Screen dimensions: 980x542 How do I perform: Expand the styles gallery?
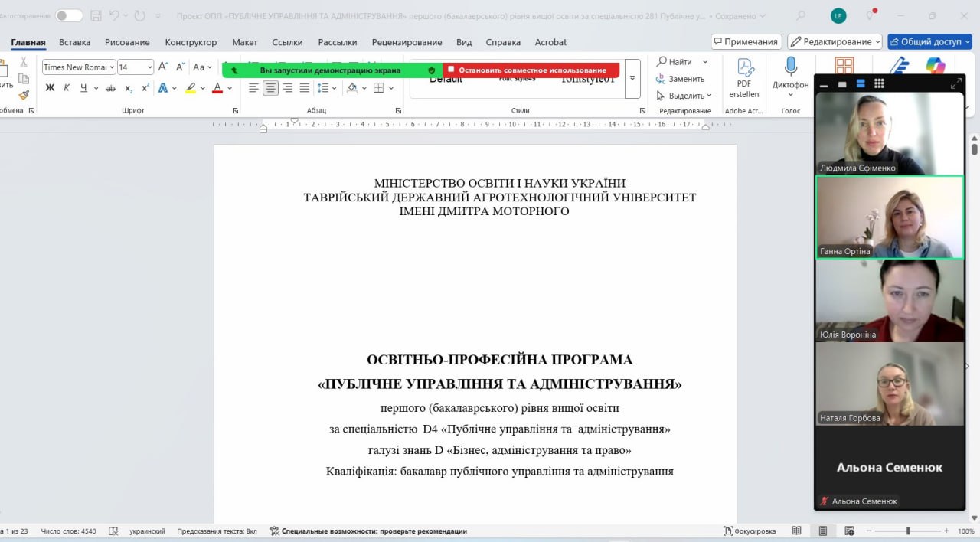tap(632, 79)
